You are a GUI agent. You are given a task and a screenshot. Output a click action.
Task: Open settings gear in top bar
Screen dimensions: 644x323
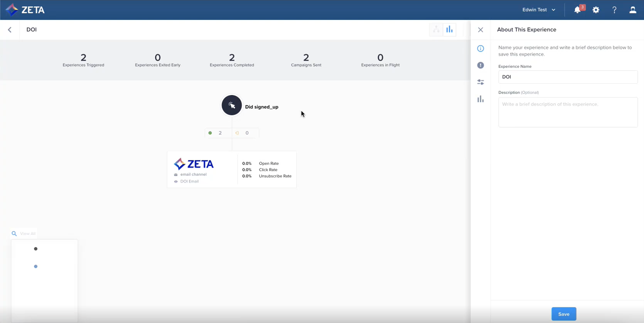[596, 10]
